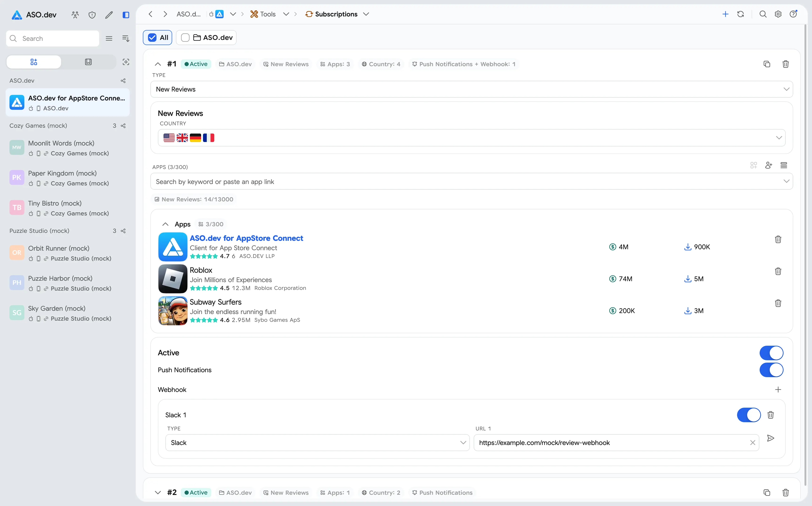Add a new webhook with plus icon
This screenshot has width=812, height=506.
tap(778, 390)
